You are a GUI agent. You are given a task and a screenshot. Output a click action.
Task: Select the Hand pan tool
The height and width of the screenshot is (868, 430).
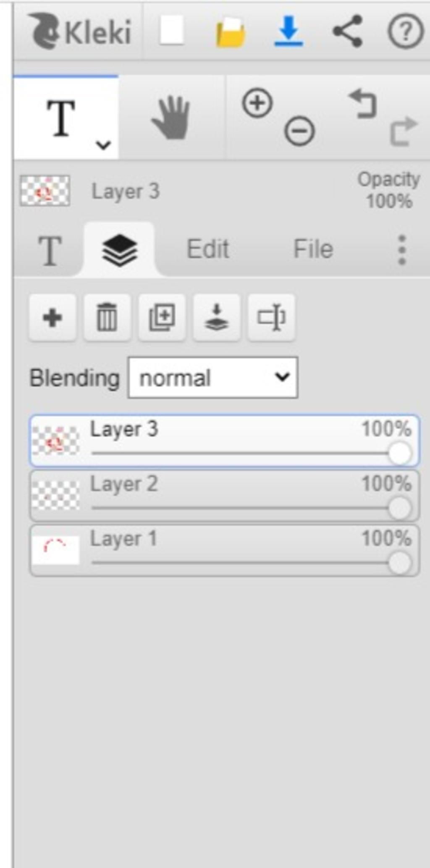pos(171,118)
